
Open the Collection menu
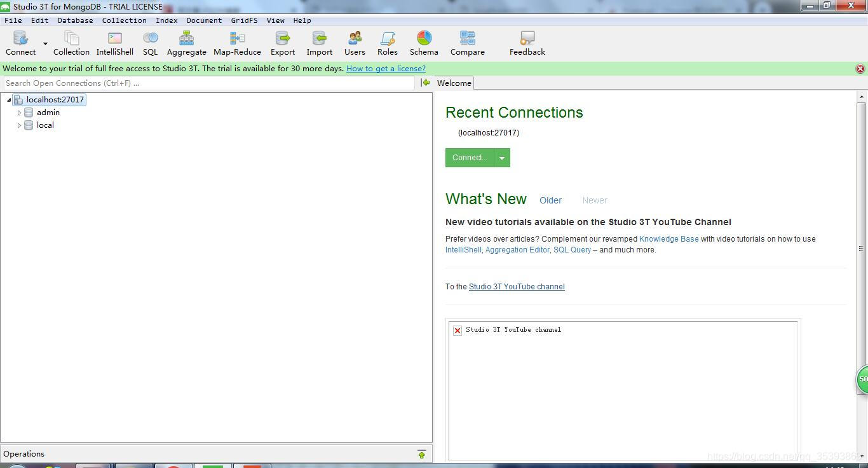pyautogui.click(x=124, y=20)
